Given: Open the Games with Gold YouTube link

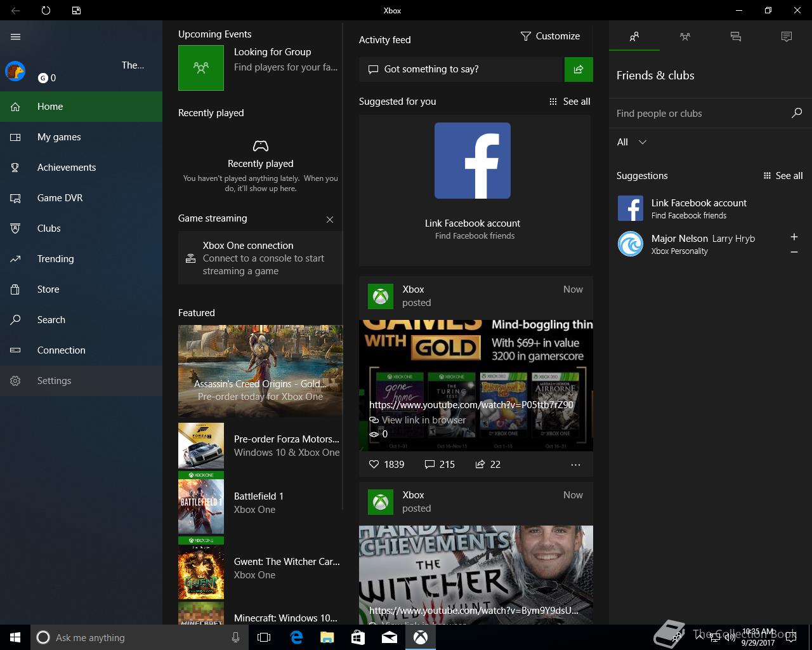Looking at the screenshot, I should 471,404.
